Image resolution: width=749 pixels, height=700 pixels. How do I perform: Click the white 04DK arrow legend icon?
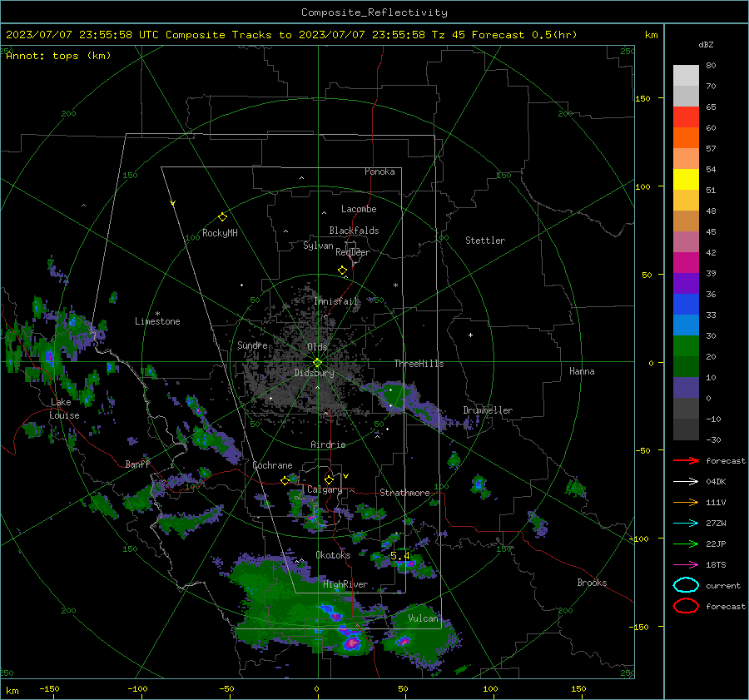point(686,481)
